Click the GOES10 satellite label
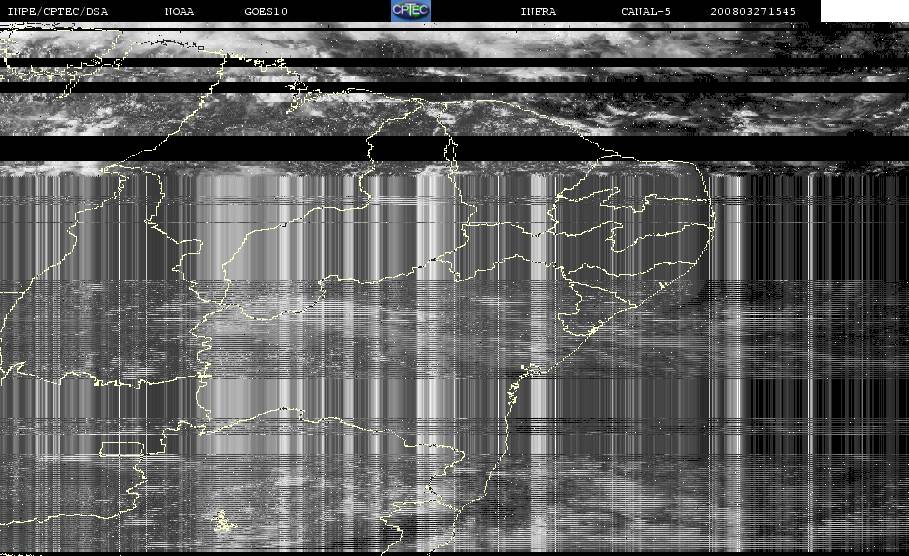Image resolution: width=909 pixels, height=556 pixels. click(266, 11)
